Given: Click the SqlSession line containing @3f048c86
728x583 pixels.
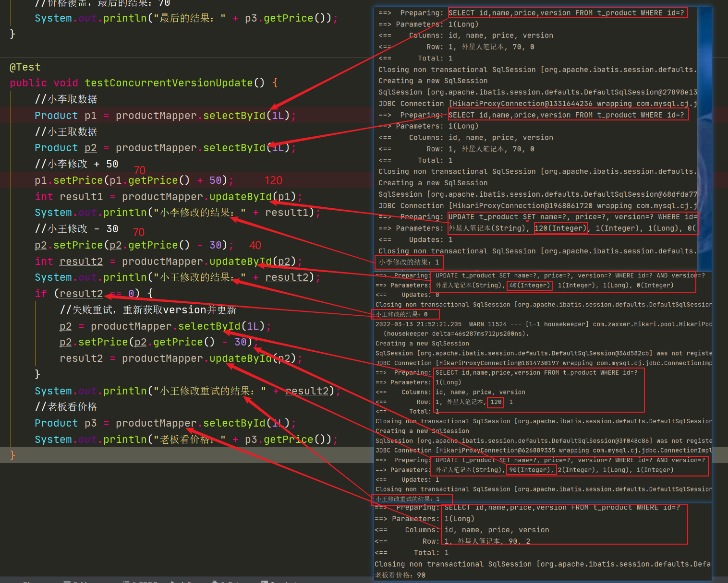Looking at the screenshot, I should click(x=544, y=441).
